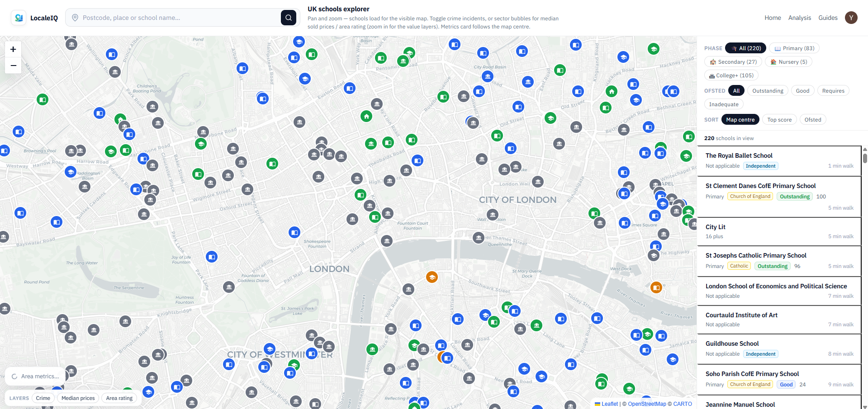Click orange school marker near Southwark Street

(432, 277)
